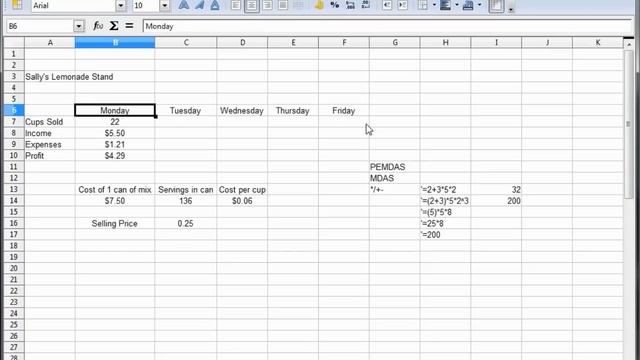
Task: Add a decimal place
Action: pyautogui.click(x=350, y=5)
